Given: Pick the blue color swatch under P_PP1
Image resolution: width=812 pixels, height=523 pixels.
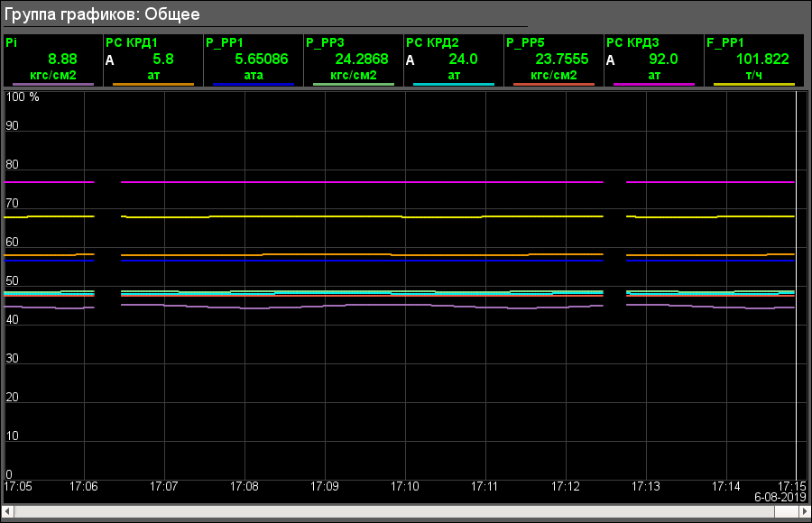Looking at the screenshot, I should pyautogui.click(x=254, y=84).
